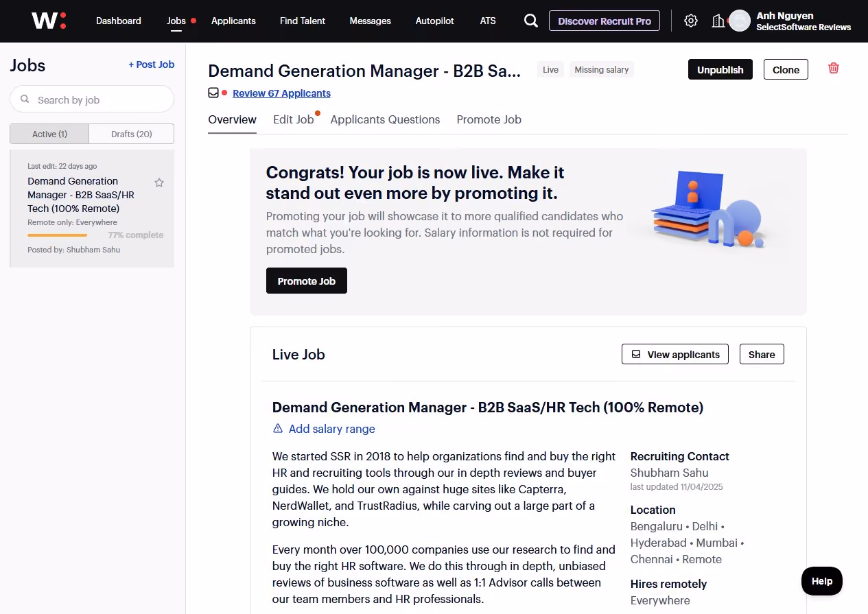Click Review 67 Applicants link
This screenshot has height=614, width=868.
(281, 93)
